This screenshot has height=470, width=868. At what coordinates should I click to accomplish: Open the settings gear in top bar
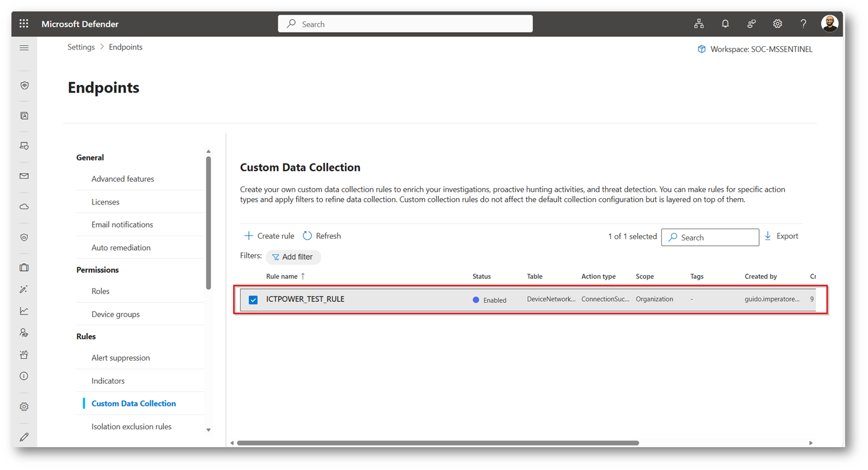777,24
